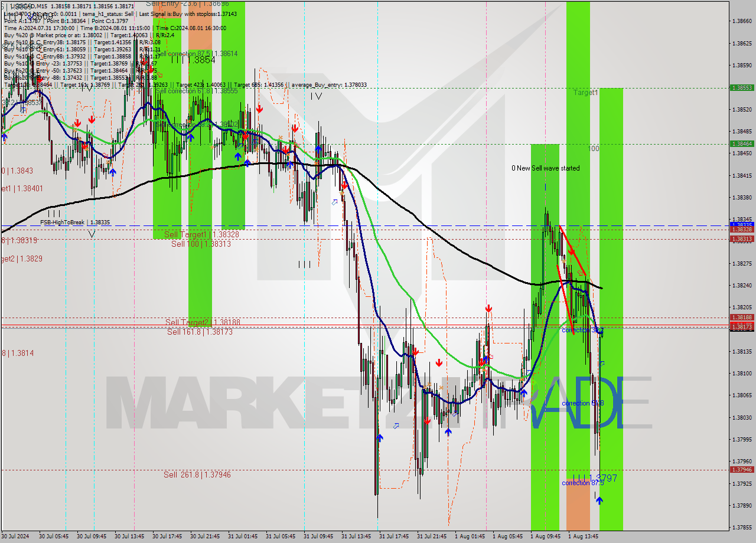Viewport: 756px width, 543px height.
Task: Select the 'Sell 261.8 | 1.37946' label
Action: [x=197, y=475]
